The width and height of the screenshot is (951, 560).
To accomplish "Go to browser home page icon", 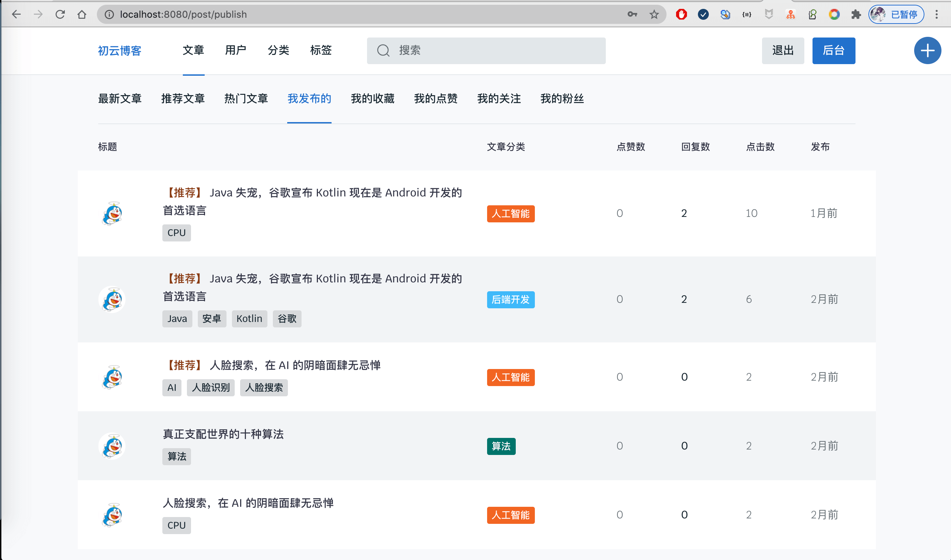I will (82, 14).
